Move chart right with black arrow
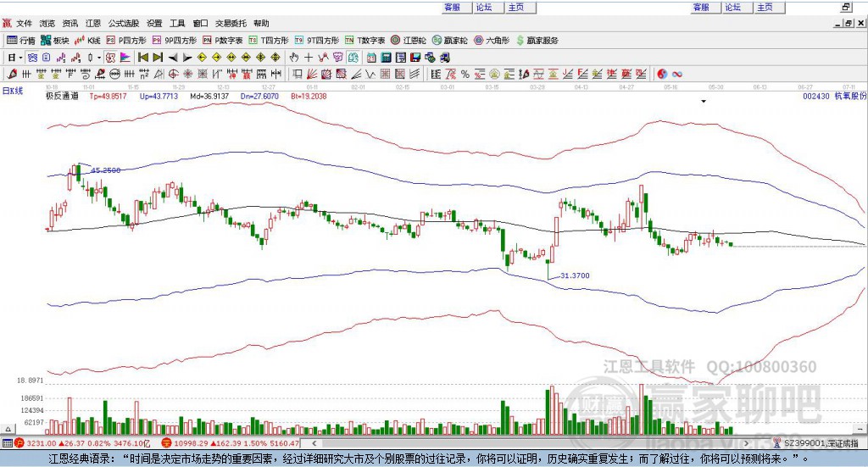The image size is (868, 467). [187, 58]
